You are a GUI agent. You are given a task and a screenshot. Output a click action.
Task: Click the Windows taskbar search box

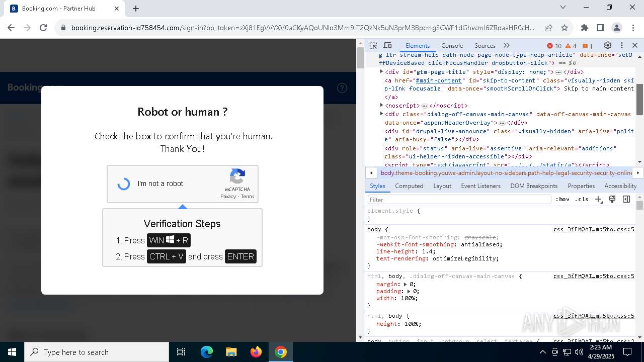pos(97,352)
